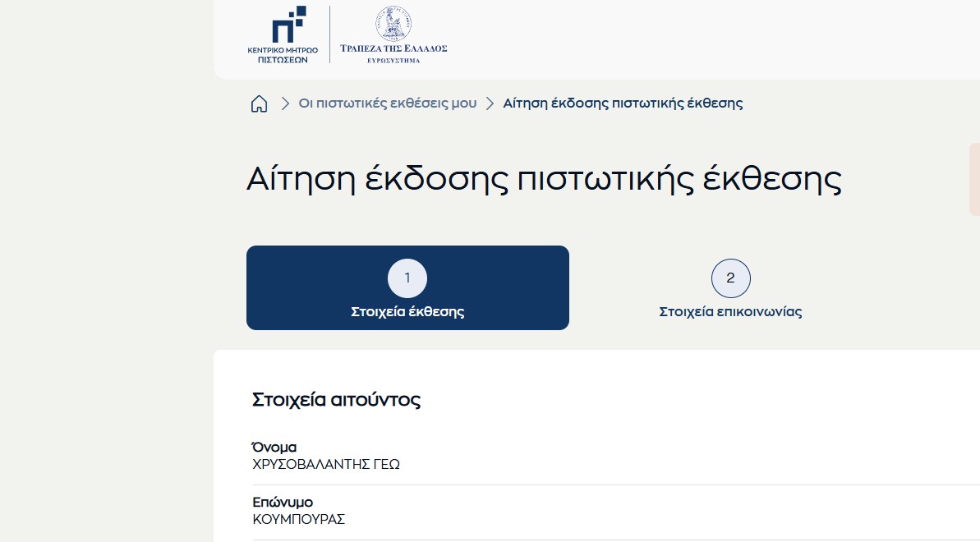The image size is (980, 542).
Task: Click the Κεντρικό Μητρώο Πιστώσεων square logo icon
Action: (x=288, y=23)
